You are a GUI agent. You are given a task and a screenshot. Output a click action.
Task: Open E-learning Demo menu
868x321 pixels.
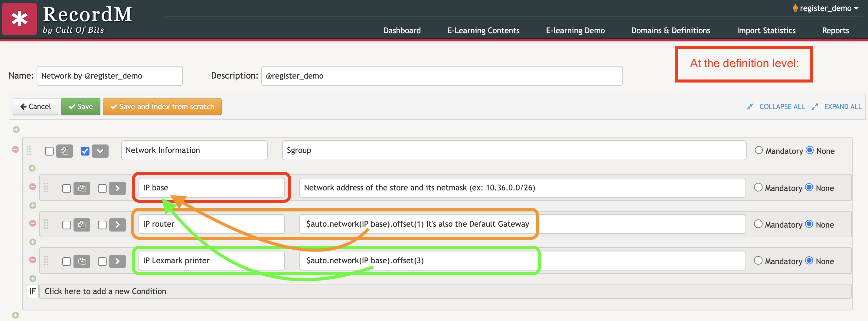point(575,31)
